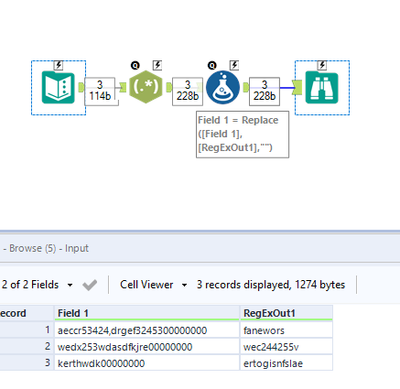
Task: Click Browse tool input anchor
Action: coord(297,87)
